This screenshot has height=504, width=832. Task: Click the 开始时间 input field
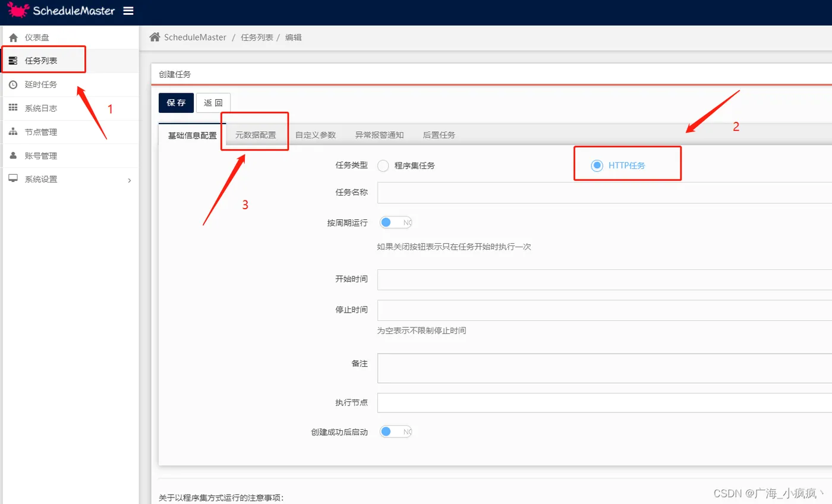[604, 279]
